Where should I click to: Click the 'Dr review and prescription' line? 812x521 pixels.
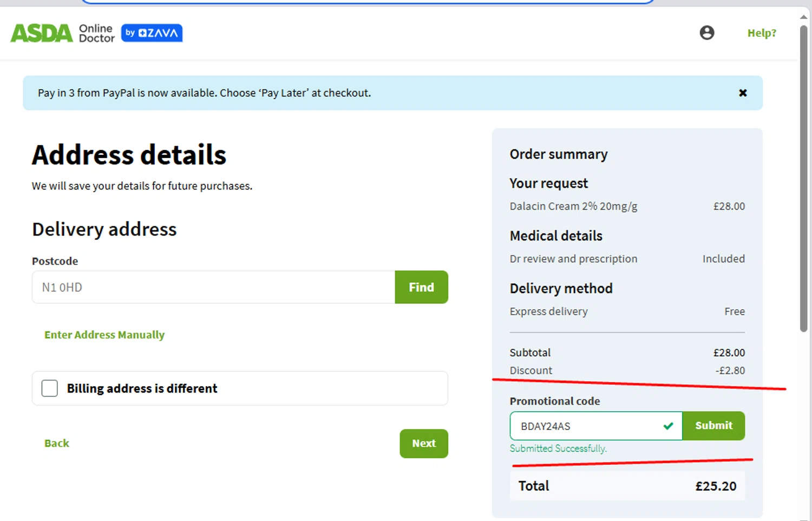point(573,259)
